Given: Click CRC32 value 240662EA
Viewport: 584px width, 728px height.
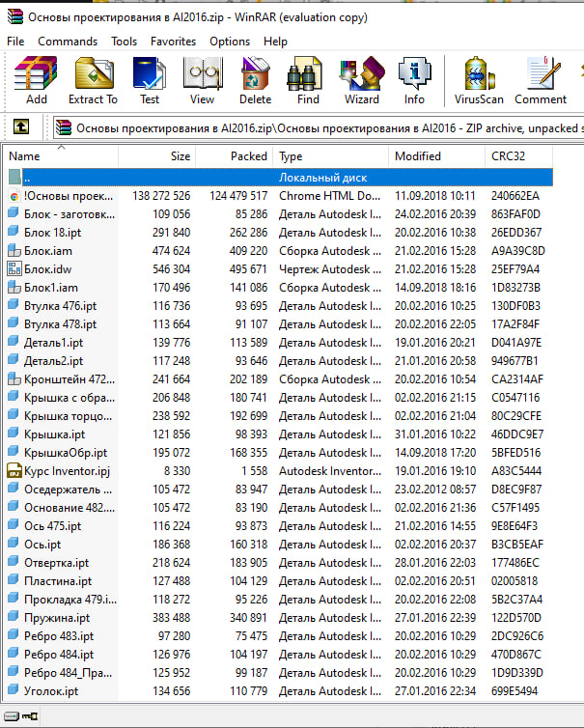Looking at the screenshot, I should 515,196.
